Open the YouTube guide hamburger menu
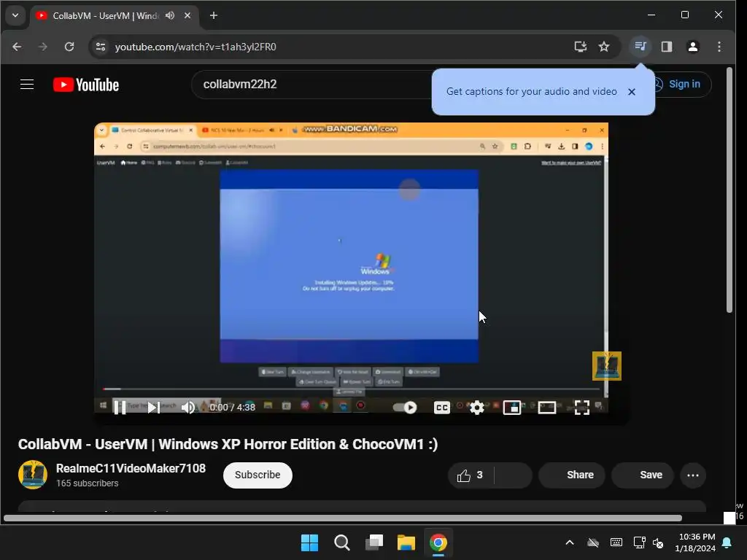Image resolution: width=747 pixels, height=560 pixels. click(27, 85)
